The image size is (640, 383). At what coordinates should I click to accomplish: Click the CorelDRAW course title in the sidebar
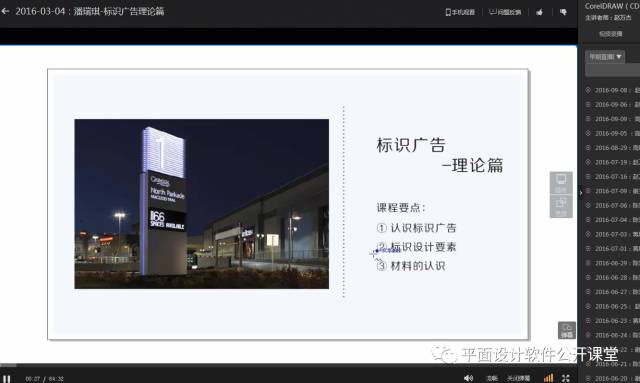click(x=612, y=6)
